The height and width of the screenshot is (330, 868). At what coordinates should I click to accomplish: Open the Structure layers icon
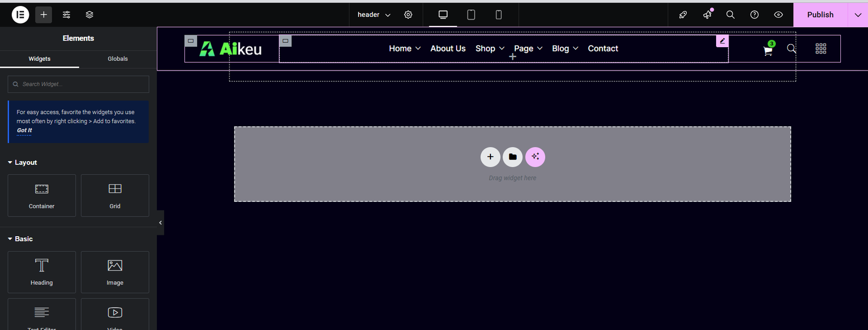click(x=90, y=15)
